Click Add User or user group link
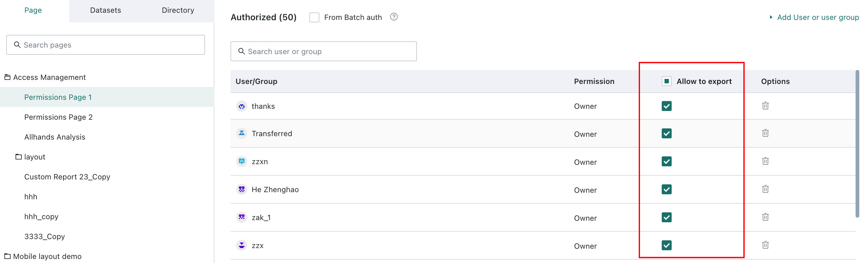The height and width of the screenshot is (263, 868). 818,17
